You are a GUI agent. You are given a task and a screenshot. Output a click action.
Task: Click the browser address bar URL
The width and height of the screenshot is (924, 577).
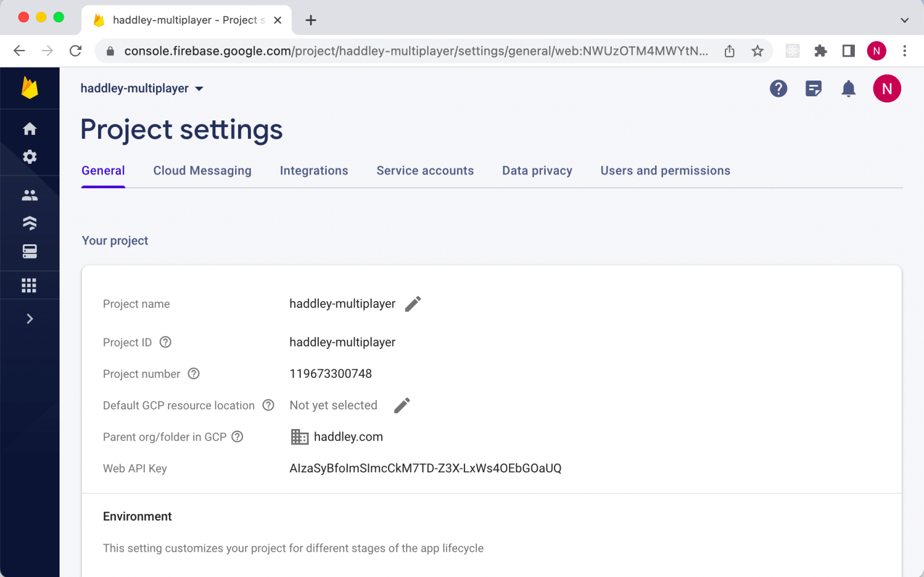[x=415, y=51]
